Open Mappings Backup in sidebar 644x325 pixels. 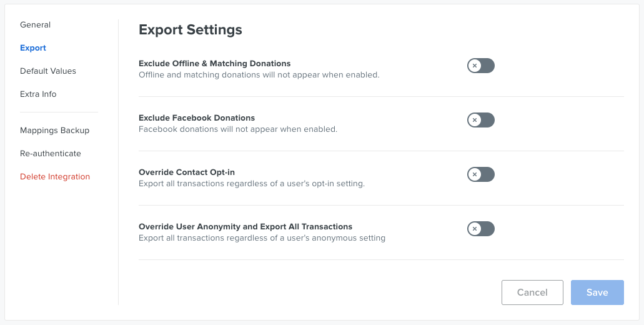tap(54, 131)
